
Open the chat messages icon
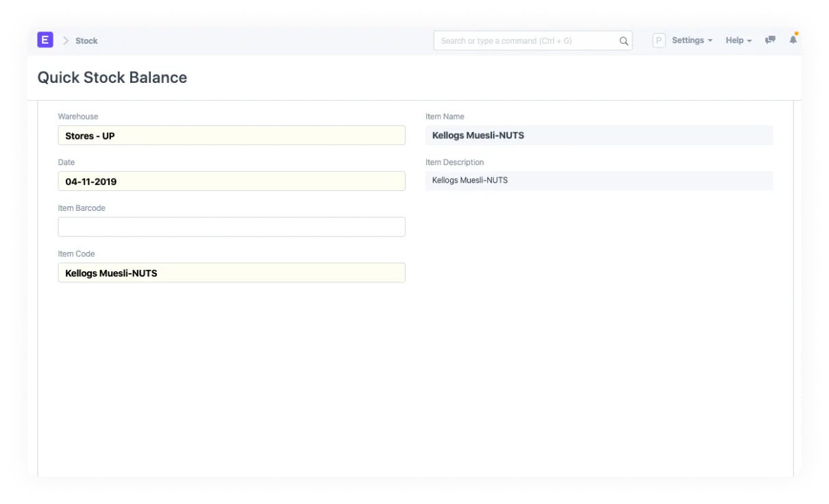770,40
